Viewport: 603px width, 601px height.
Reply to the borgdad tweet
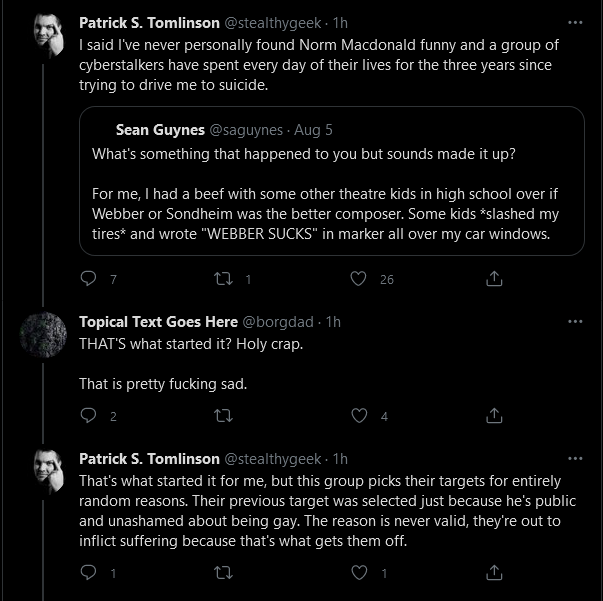88,415
